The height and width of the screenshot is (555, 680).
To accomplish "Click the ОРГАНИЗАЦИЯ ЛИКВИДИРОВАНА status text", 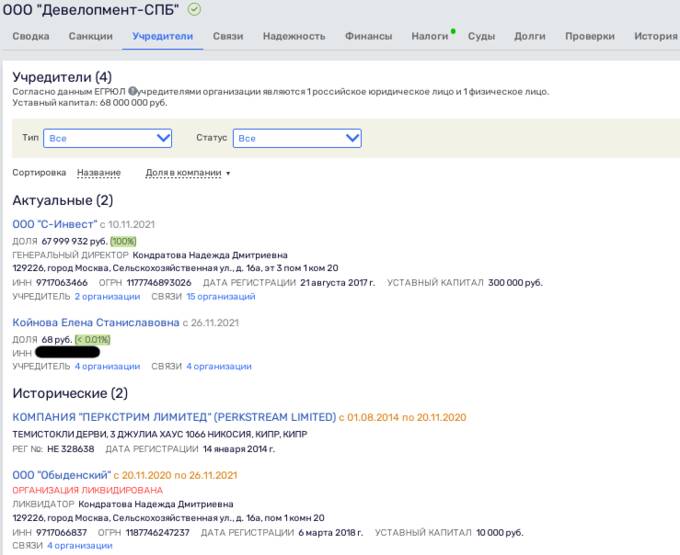I will pos(88,490).
